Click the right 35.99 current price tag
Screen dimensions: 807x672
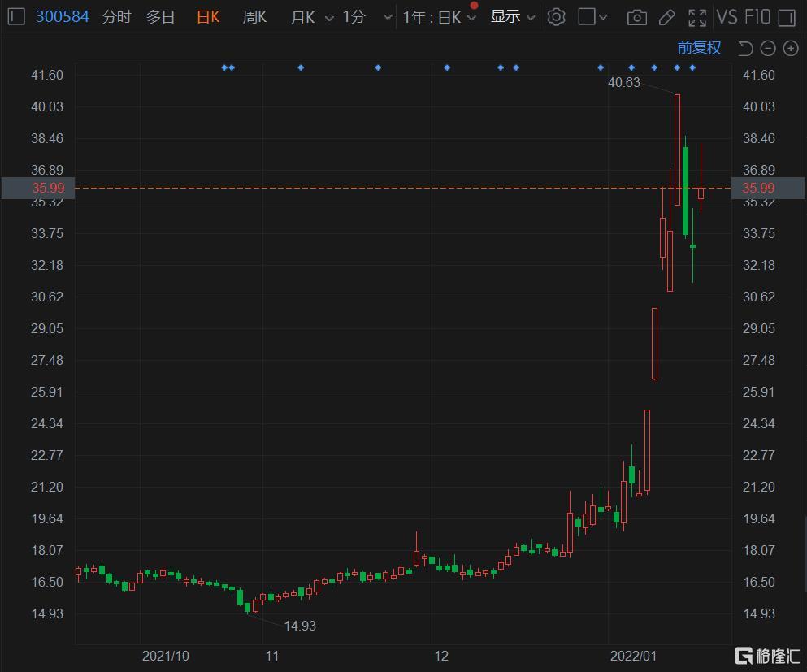pyautogui.click(x=768, y=188)
